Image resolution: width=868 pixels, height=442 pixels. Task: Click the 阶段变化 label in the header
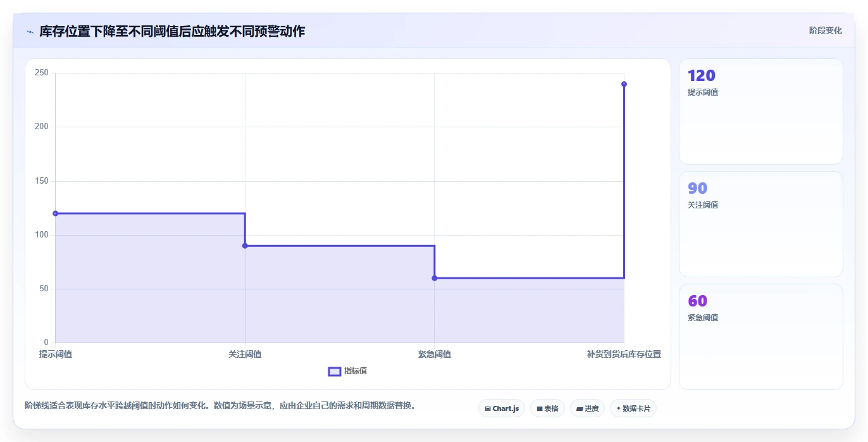click(826, 30)
